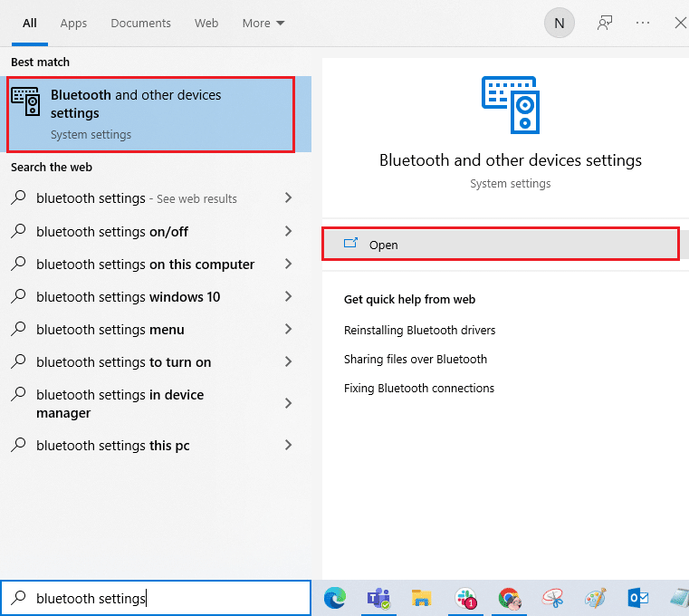Switch to the Documents search tab
689x616 pixels.
point(140,23)
